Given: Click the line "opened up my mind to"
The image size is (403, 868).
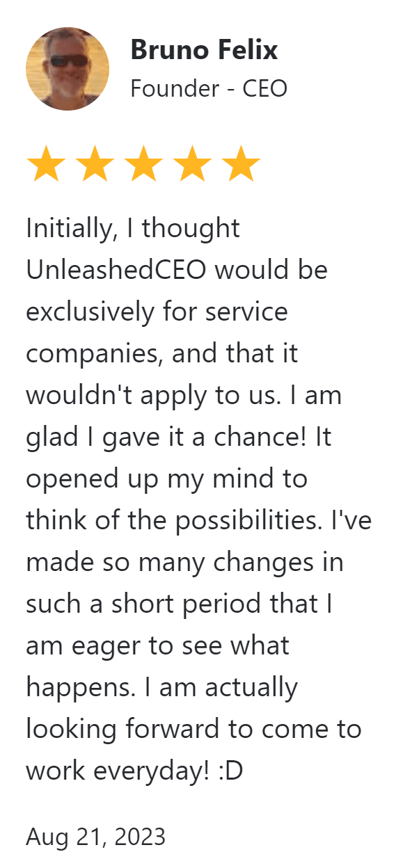Looking at the screenshot, I should [166, 479].
